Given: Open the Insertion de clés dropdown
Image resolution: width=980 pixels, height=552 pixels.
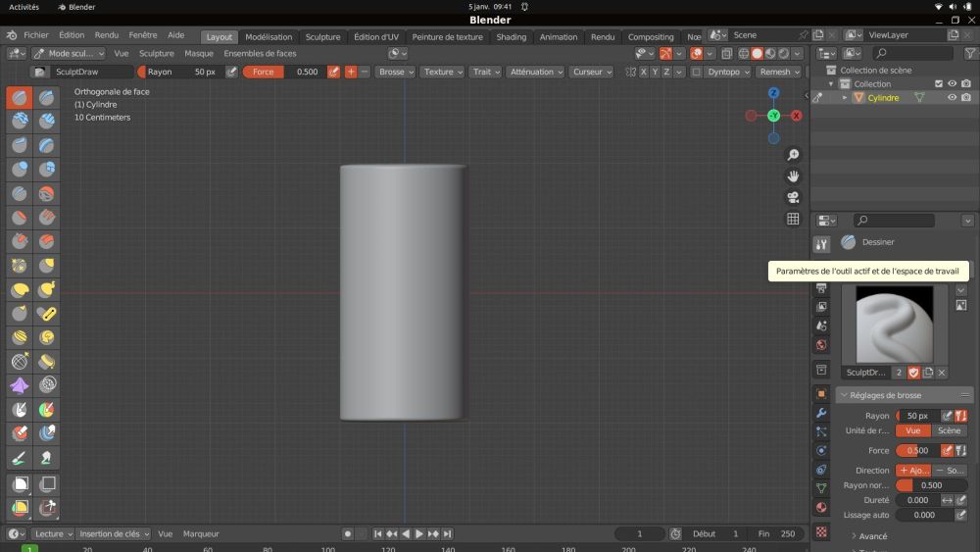Looking at the screenshot, I should tap(115, 534).
